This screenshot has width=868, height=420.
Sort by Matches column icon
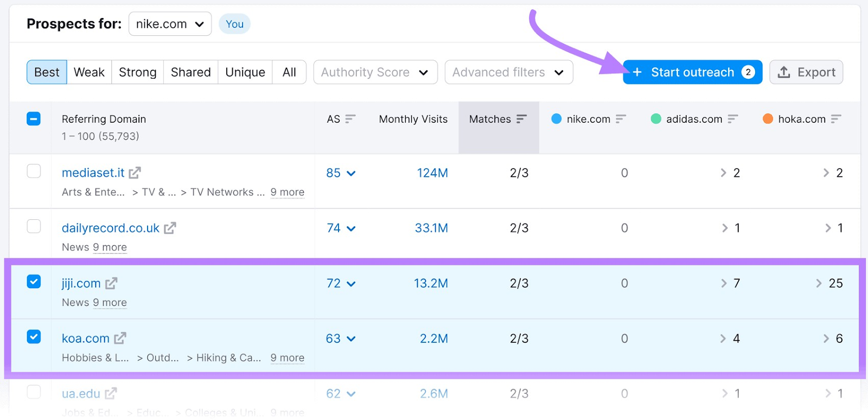(x=521, y=119)
